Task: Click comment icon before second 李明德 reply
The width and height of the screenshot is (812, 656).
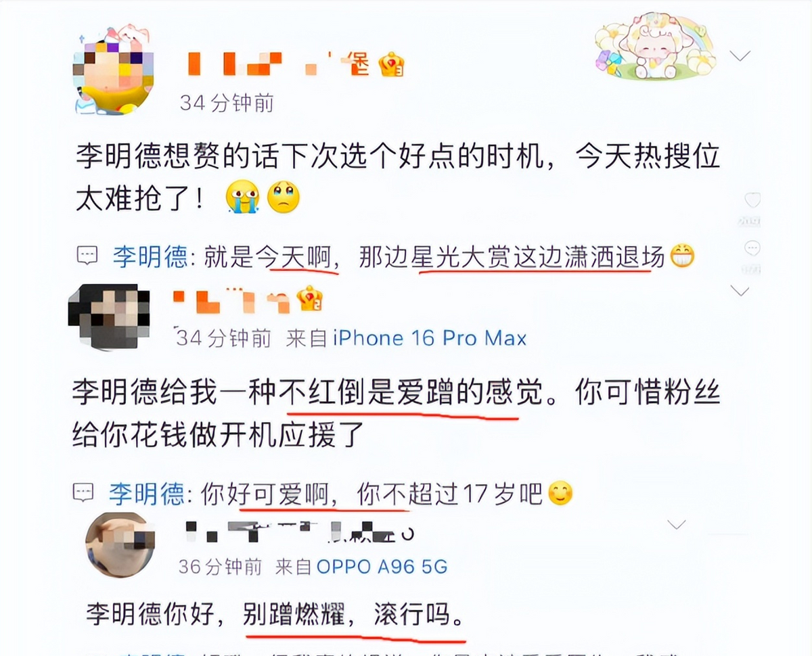Action: pyautogui.click(x=84, y=493)
